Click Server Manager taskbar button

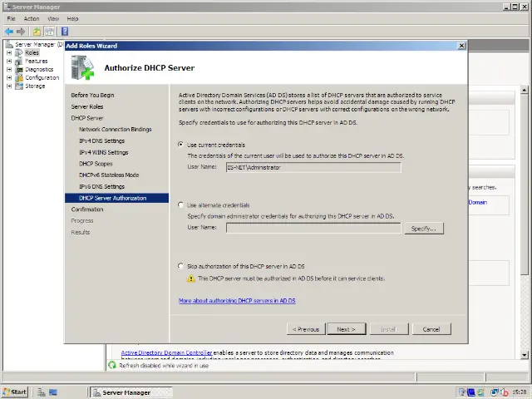coord(131,392)
